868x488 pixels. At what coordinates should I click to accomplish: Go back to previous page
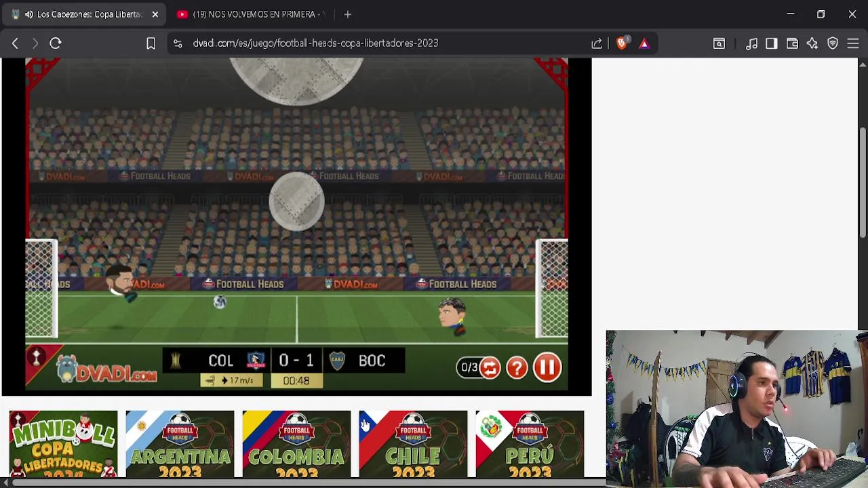tap(15, 43)
